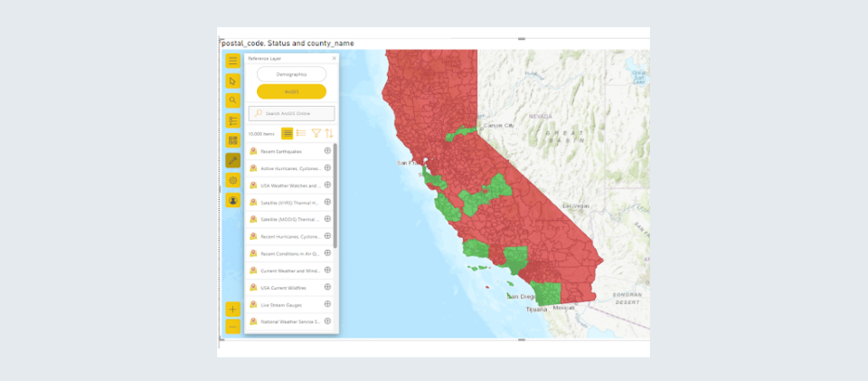Switch to the Demographics tab
This screenshot has width=868, height=381.
pos(291,74)
